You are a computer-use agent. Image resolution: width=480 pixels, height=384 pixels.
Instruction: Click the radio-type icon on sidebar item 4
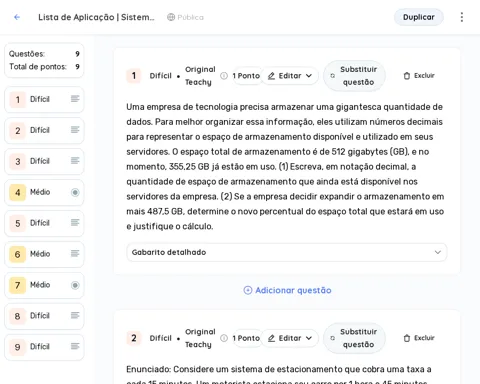[x=75, y=192]
